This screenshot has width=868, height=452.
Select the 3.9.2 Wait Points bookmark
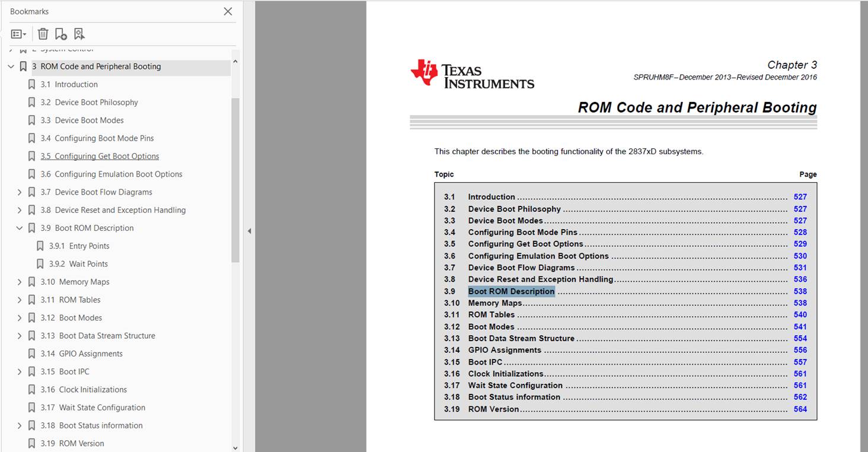(78, 264)
